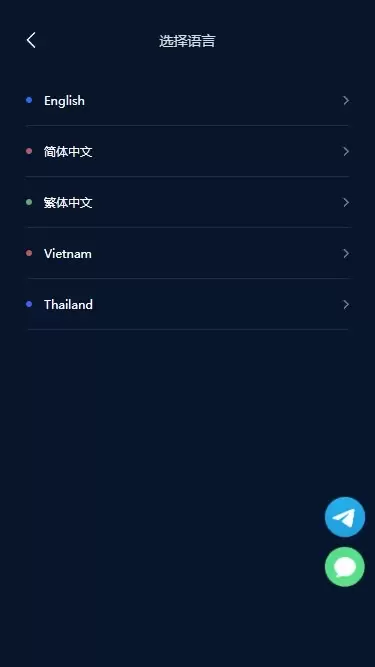Click the red dot beside Vietnam
The height and width of the screenshot is (667, 375).
coord(29,253)
